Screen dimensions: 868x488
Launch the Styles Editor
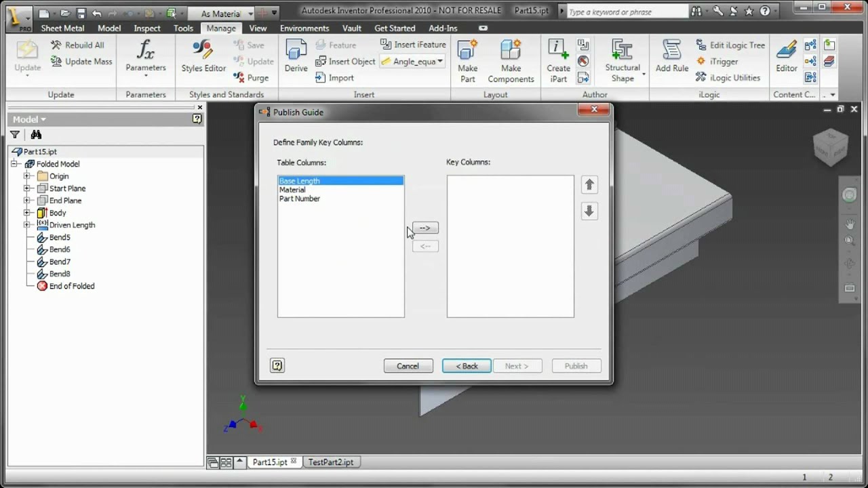(203, 56)
